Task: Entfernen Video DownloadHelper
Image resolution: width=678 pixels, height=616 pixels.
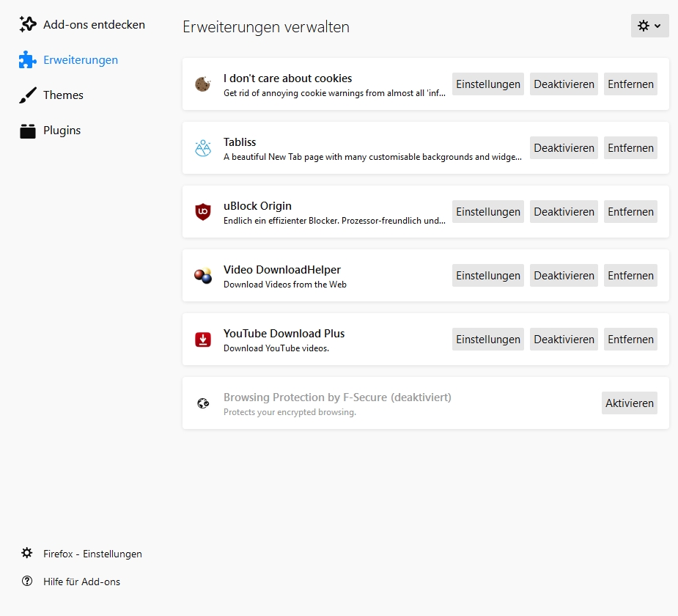Action: click(630, 276)
